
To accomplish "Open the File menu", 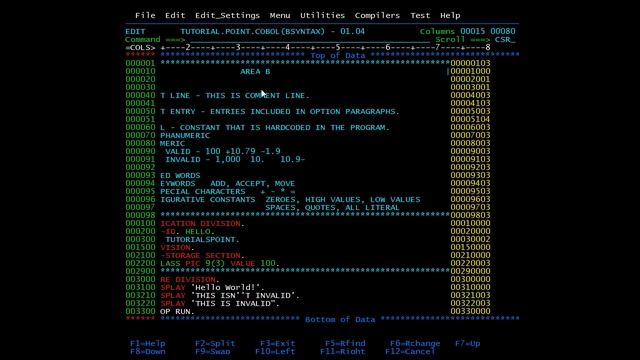I will [145, 16].
